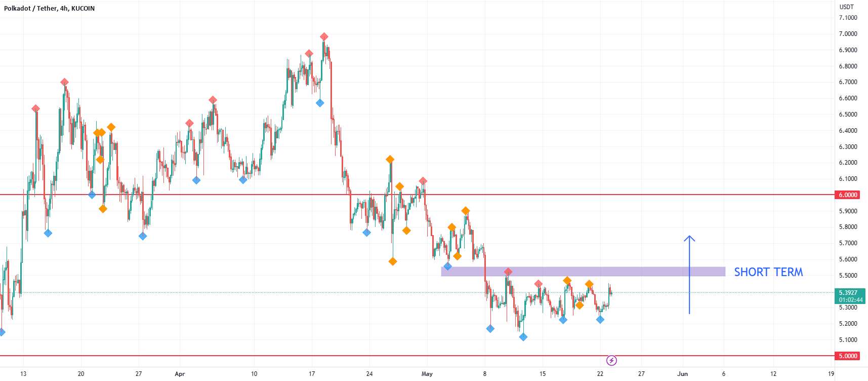Click the 7.0000 price axis label
Image resolution: width=868 pixels, height=381 pixels.
click(x=848, y=34)
